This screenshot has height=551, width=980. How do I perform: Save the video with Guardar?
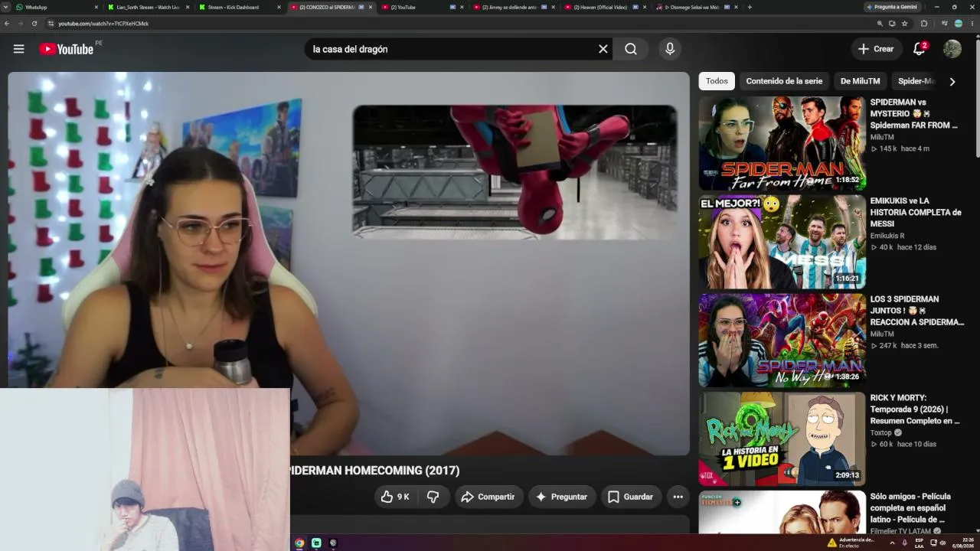pos(630,497)
